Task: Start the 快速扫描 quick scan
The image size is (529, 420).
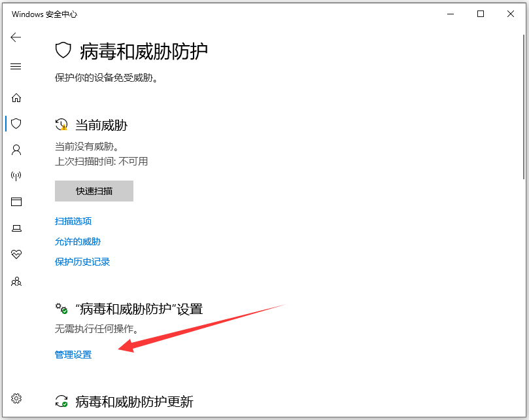Action: pos(94,191)
